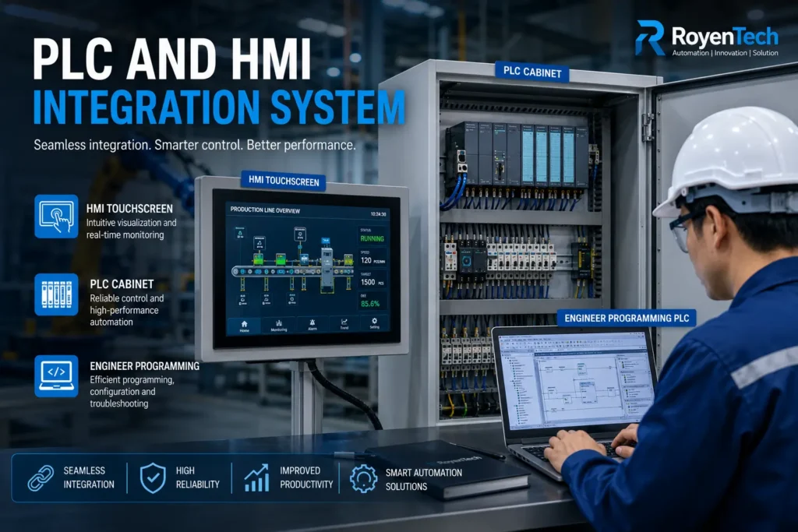Open the Alarm tab on the HMI screen

[x=312, y=326]
